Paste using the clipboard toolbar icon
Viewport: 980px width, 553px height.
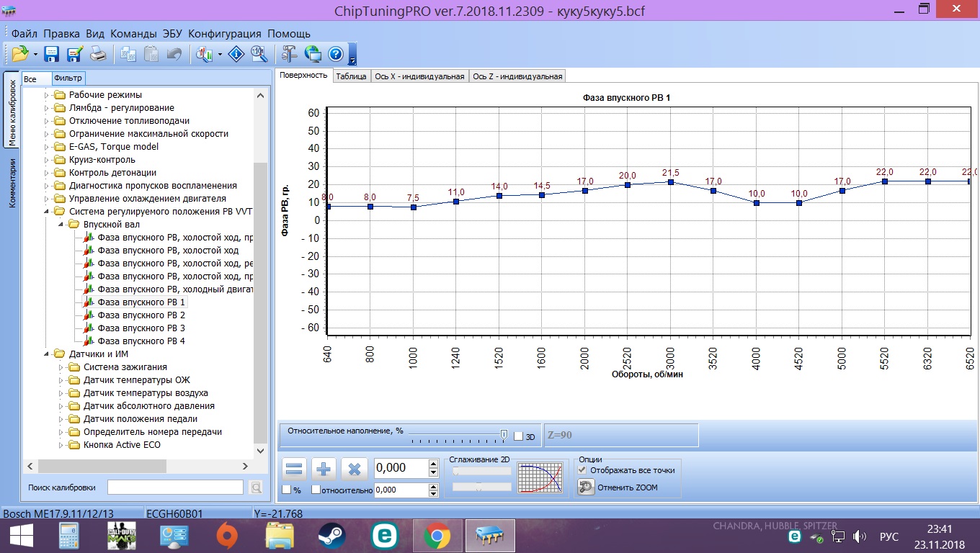point(151,54)
